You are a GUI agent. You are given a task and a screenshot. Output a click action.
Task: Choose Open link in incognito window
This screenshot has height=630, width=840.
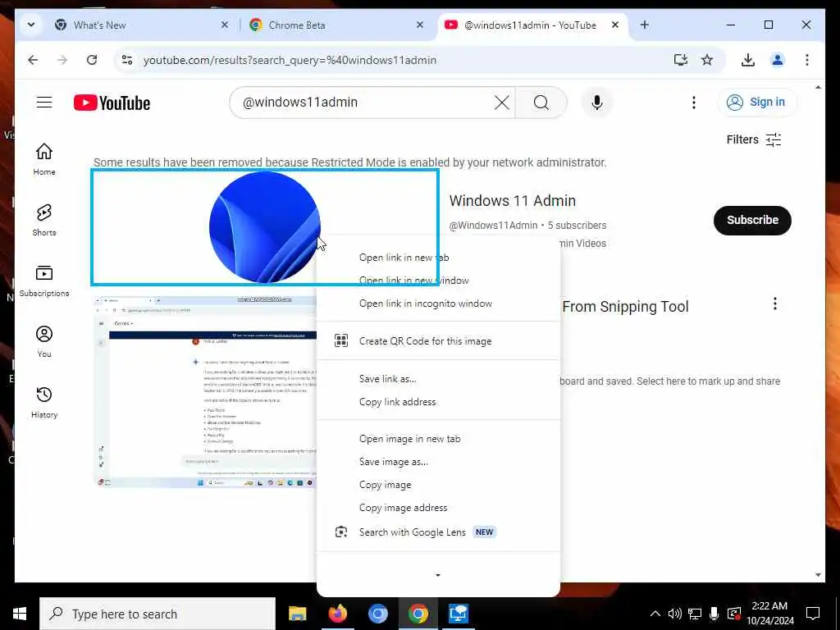(x=438, y=304)
